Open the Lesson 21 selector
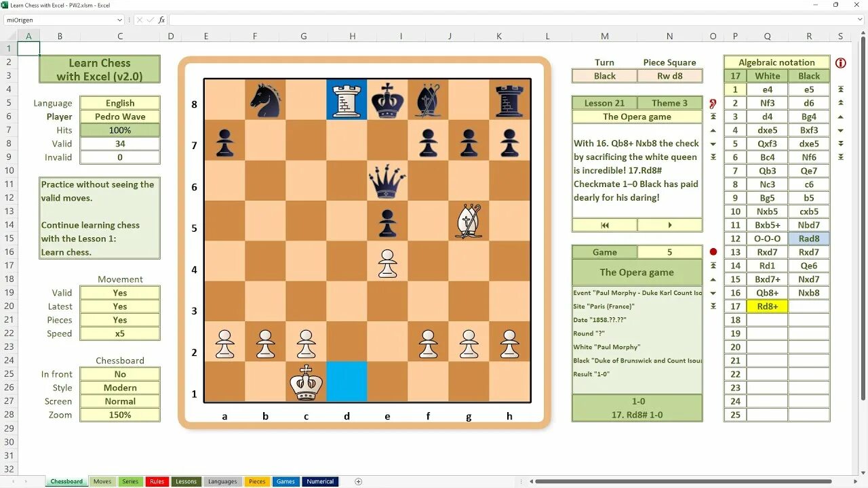 click(x=605, y=103)
